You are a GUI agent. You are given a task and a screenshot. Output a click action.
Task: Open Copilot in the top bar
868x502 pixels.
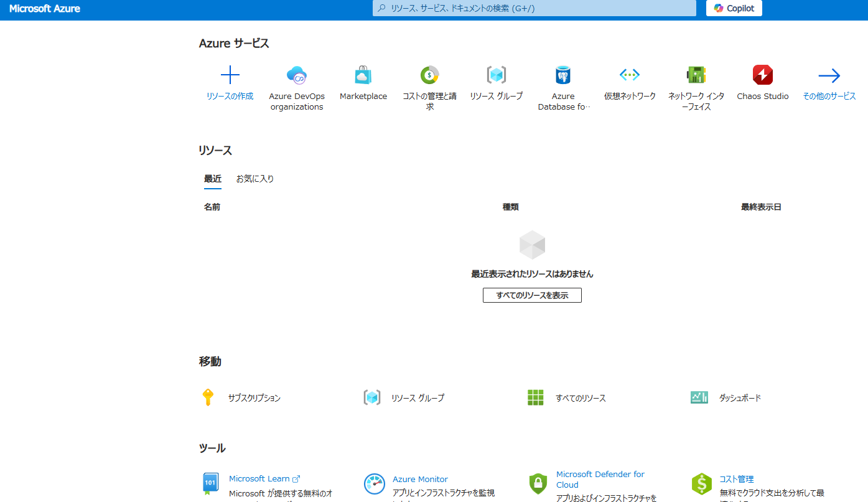coord(734,8)
